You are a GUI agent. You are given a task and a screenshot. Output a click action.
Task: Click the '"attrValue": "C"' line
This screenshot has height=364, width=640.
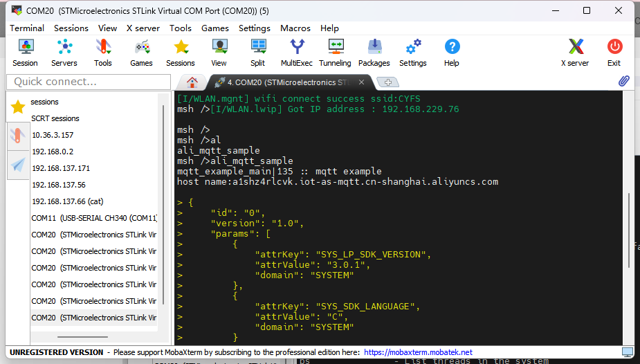pos(301,317)
